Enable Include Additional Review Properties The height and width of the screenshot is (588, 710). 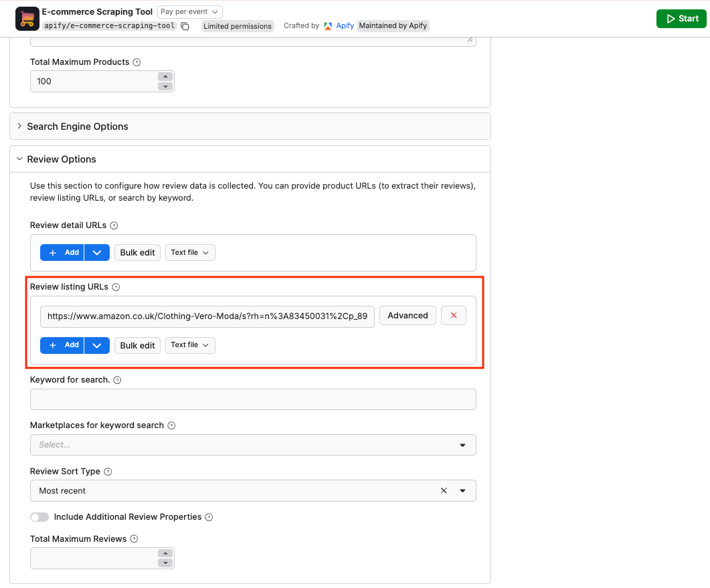point(39,516)
